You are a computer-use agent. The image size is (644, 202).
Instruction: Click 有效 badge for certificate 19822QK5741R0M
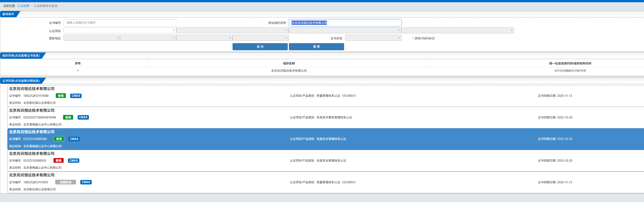pyautogui.click(x=61, y=96)
